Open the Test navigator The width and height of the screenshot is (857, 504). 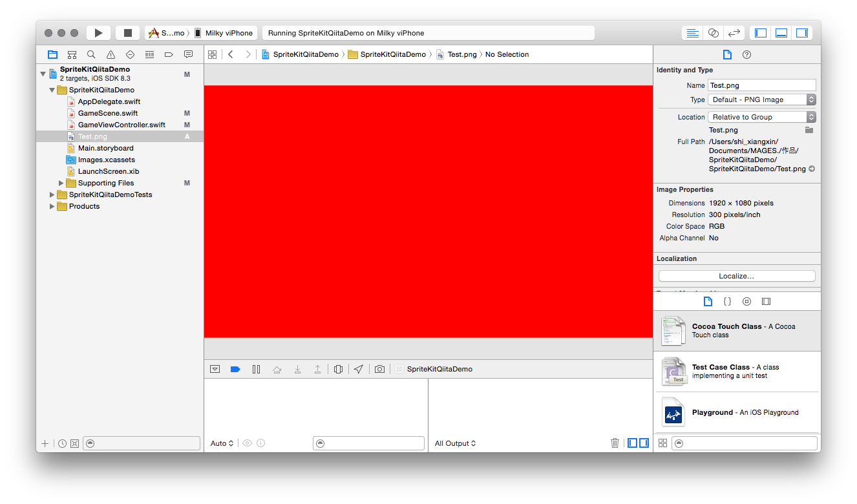pyautogui.click(x=130, y=54)
